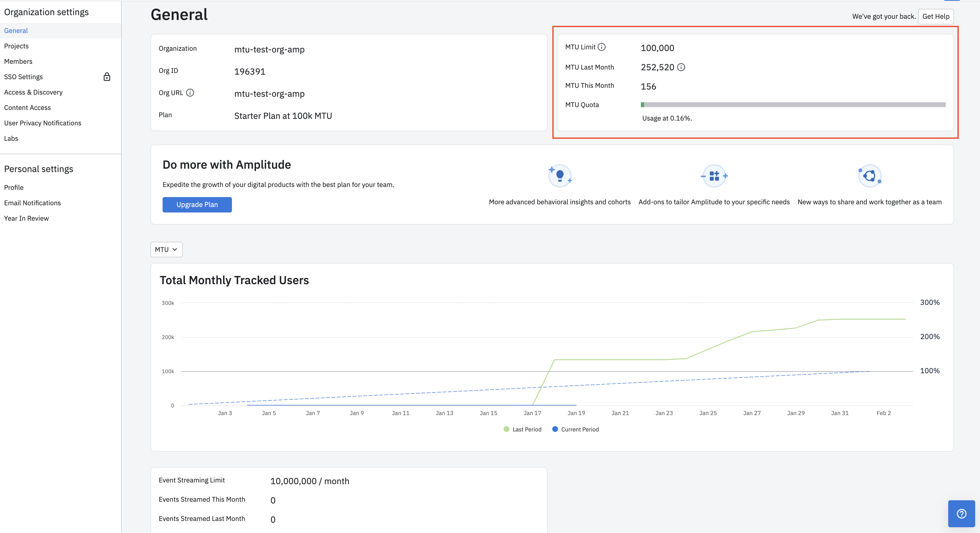Click the Jan 17 axis label
The height and width of the screenshot is (533, 980).
coord(532,413)
